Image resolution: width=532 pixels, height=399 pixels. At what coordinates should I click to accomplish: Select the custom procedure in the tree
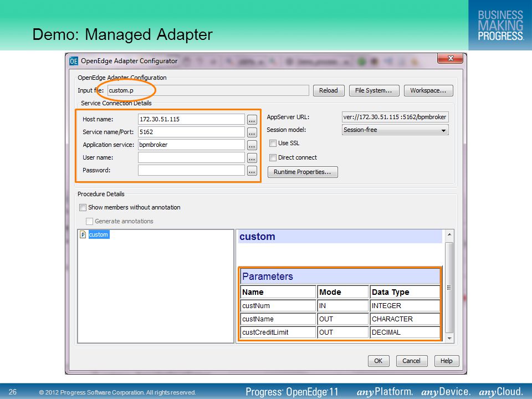[99, 234]
